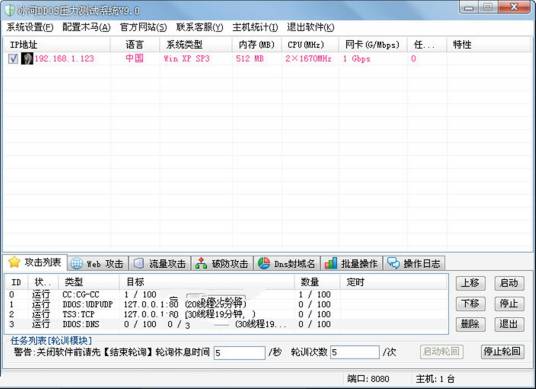Sort by the IP地址 column header

[57, 44]
